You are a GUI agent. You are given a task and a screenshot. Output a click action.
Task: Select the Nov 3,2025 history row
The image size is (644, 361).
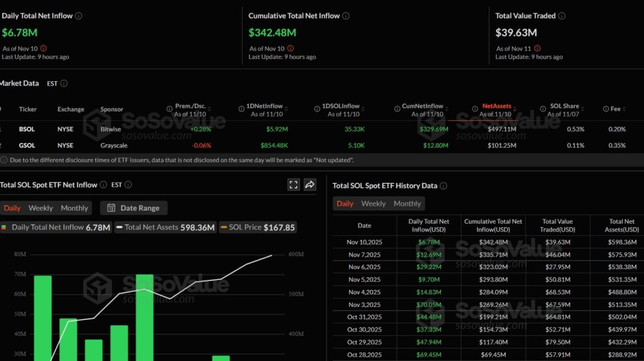click(488, 305)
